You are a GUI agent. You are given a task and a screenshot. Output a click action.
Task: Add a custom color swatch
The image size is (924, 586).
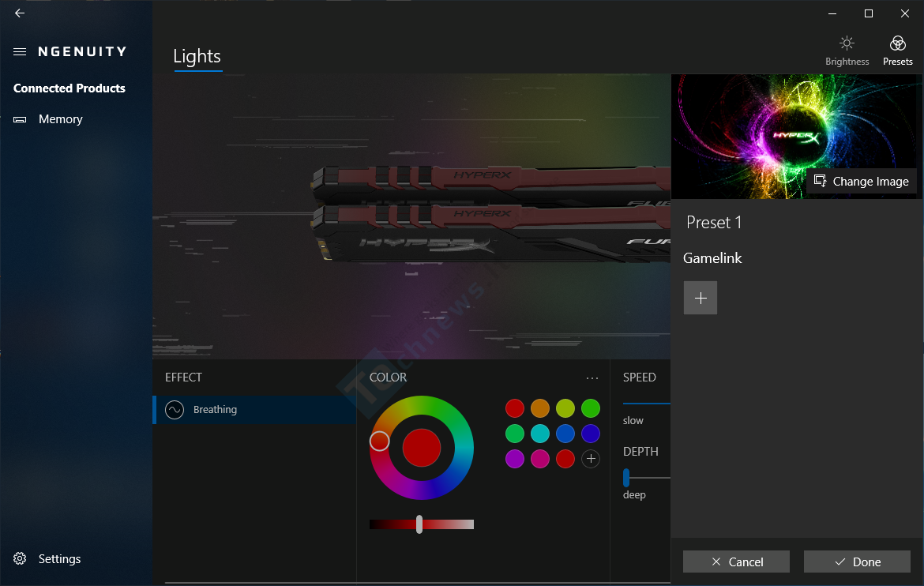click(591, 459)
